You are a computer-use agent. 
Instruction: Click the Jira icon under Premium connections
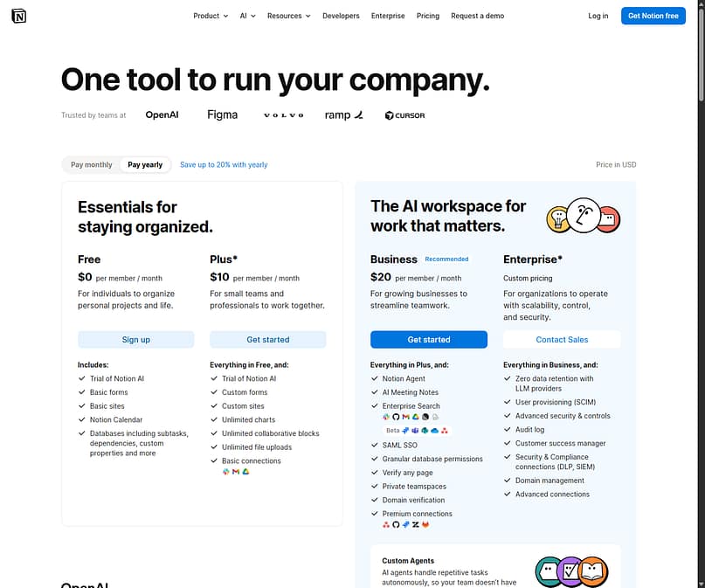[x=405, y=524]
